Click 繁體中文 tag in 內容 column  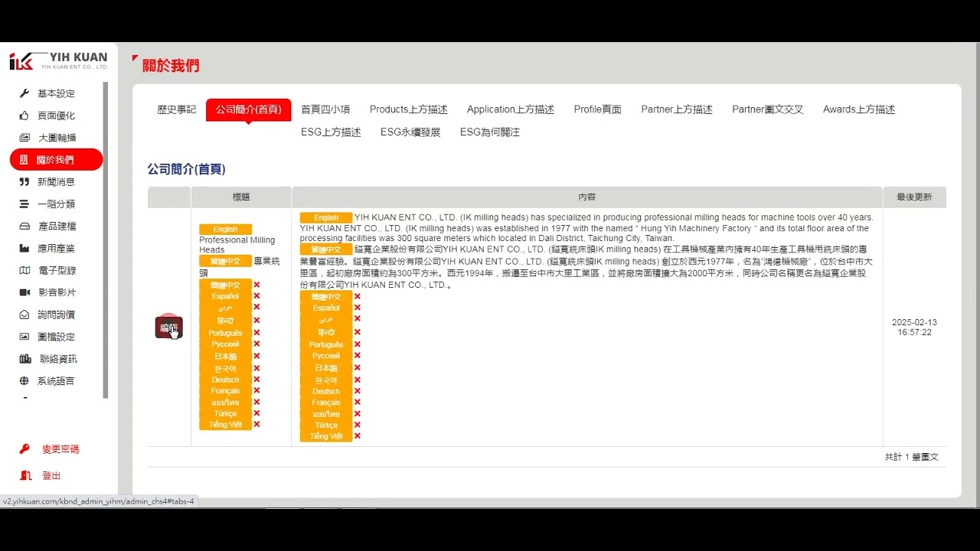point(326,249)
